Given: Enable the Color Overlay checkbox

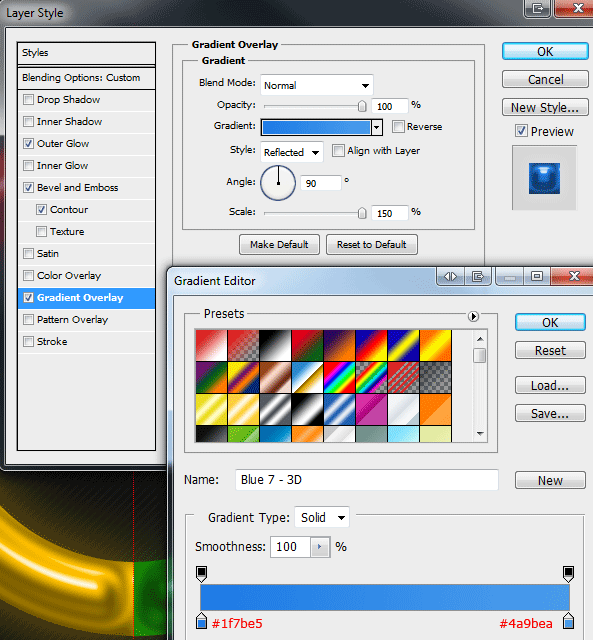Looking at the screenshot, I should [28, 276].
